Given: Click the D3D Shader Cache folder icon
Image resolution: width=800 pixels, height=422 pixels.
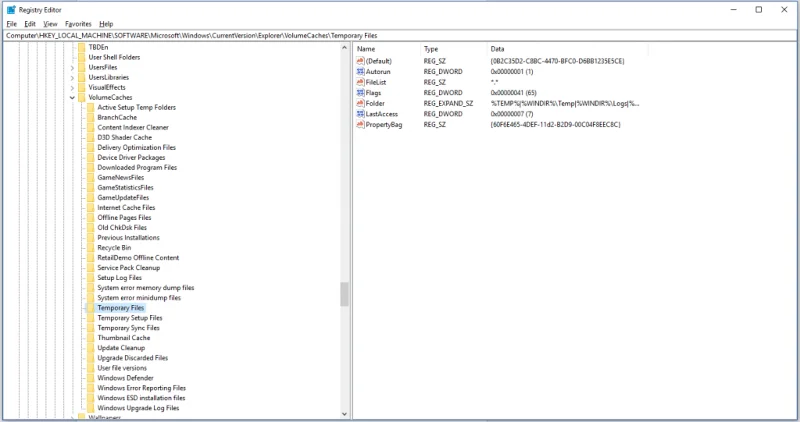Looking at the screenshot, I should coord(90,137).
